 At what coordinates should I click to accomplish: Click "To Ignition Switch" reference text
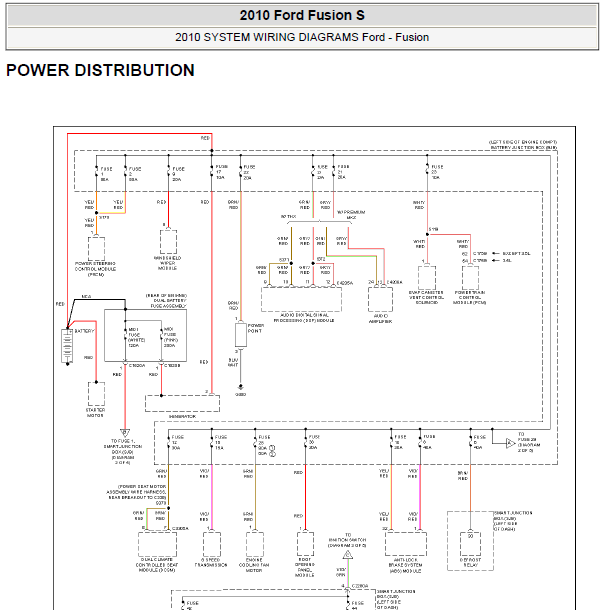coord(347,540)
